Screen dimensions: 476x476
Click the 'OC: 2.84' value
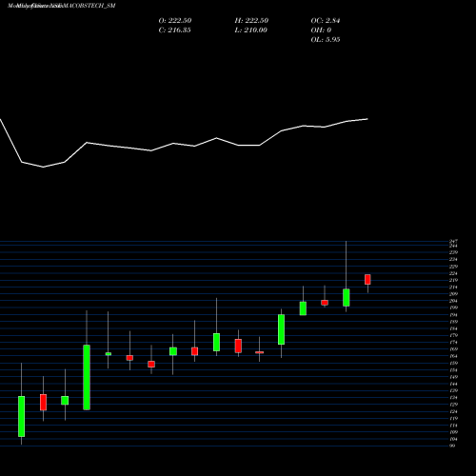pos(326,21)
